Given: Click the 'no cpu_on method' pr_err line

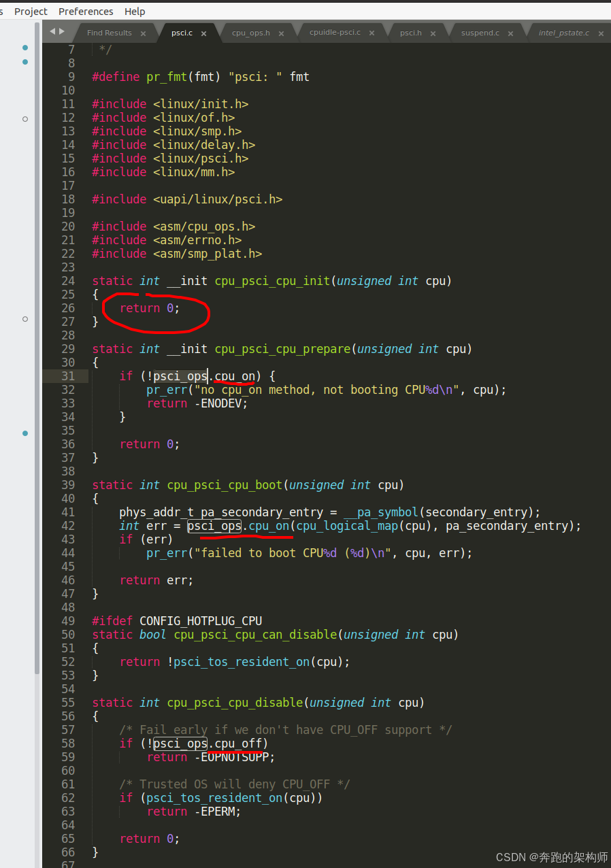Looking at the screenshot, I should tap(327, 390).
